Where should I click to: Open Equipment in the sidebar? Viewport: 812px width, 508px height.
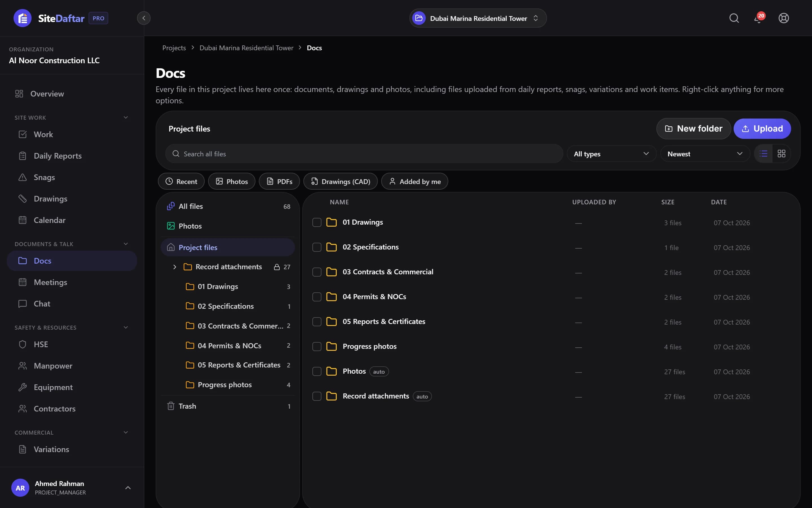click(x=72, y=387)
